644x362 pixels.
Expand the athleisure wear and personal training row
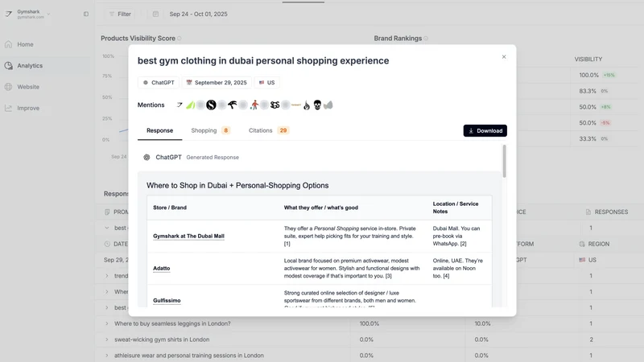point(107,356)
